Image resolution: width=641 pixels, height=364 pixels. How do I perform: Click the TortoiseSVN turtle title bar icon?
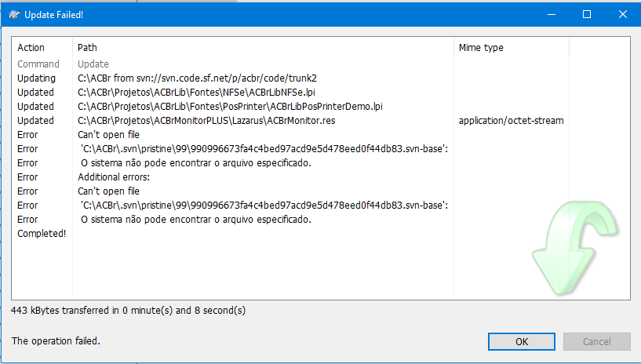click(x=14, y=15)
